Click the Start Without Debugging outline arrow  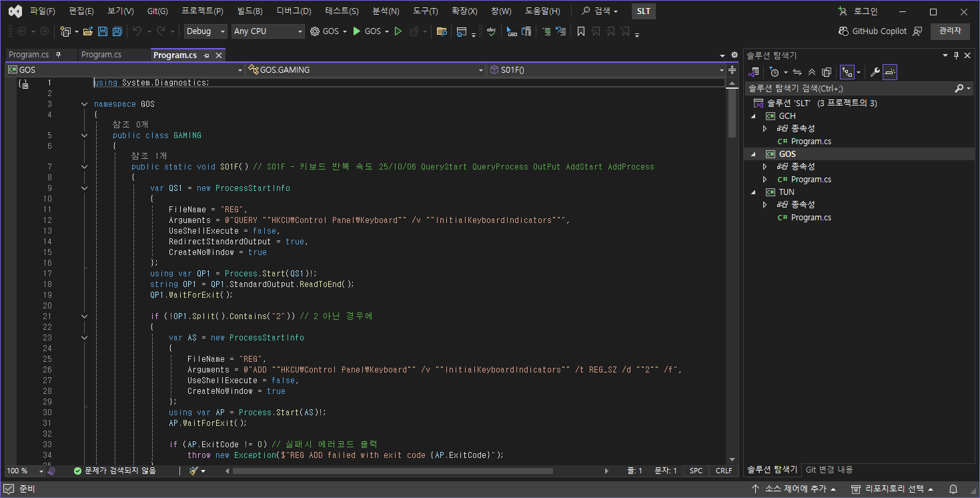pyautogui.click(x=398, y=31)
